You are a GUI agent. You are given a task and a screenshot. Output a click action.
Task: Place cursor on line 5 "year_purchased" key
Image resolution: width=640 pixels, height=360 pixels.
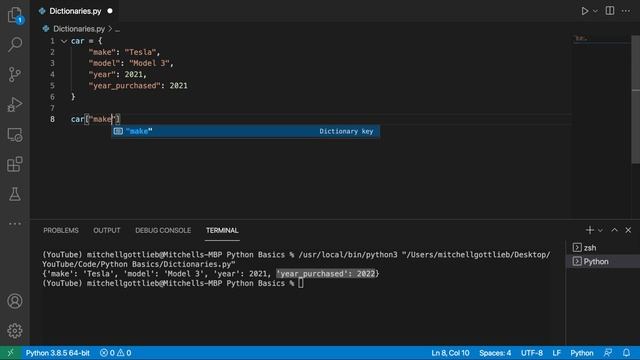[x=124, y=86]
